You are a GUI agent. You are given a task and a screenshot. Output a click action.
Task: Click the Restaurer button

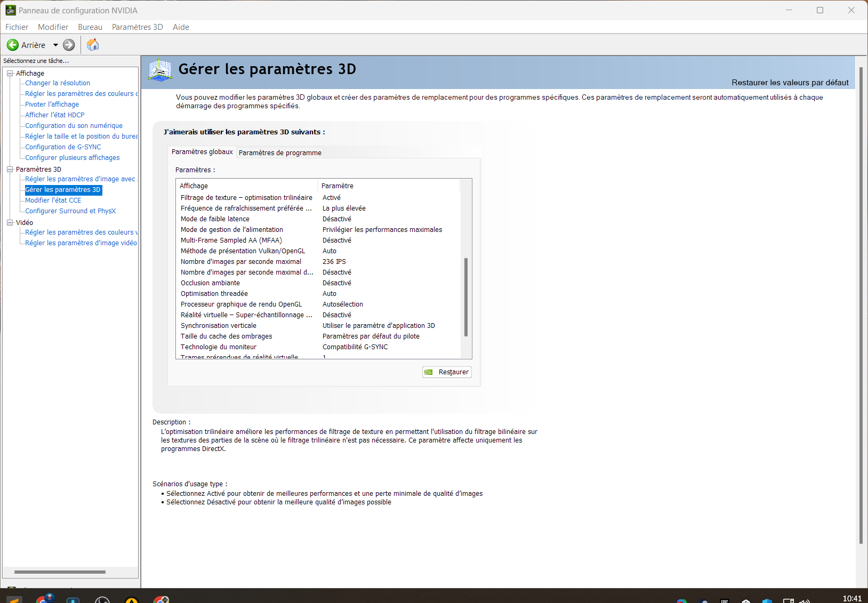(x=447, y=372)
